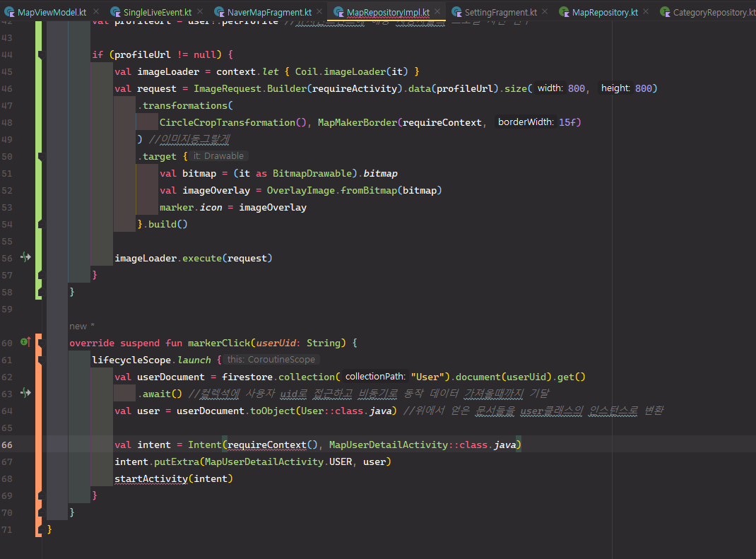Click the 'this: CoroutineScope' inlay hint
Viewport: 756px width, 559px height.
pyautogui.click(x=271, y=359)
